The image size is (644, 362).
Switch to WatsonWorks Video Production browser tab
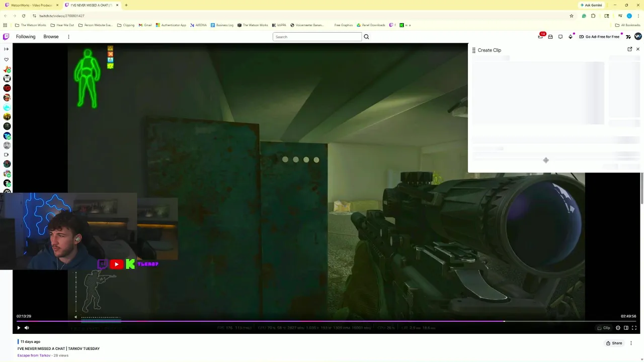click(31, 5)
